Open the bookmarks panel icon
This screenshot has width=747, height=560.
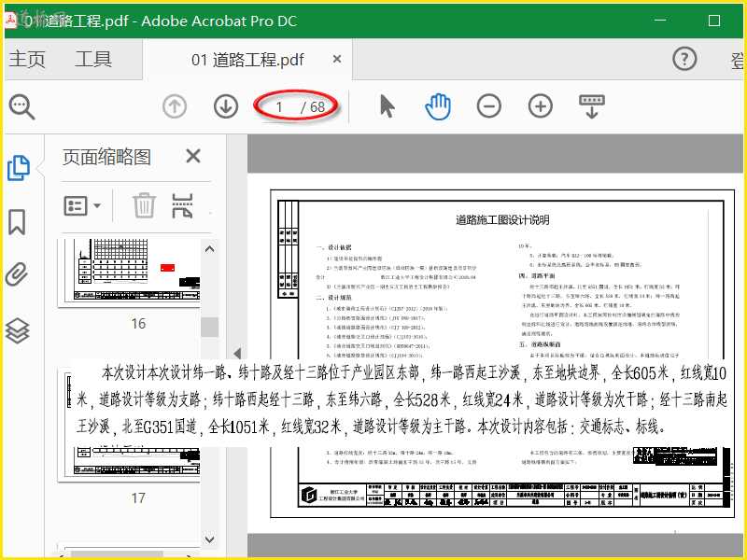click(x=17, y=222)
